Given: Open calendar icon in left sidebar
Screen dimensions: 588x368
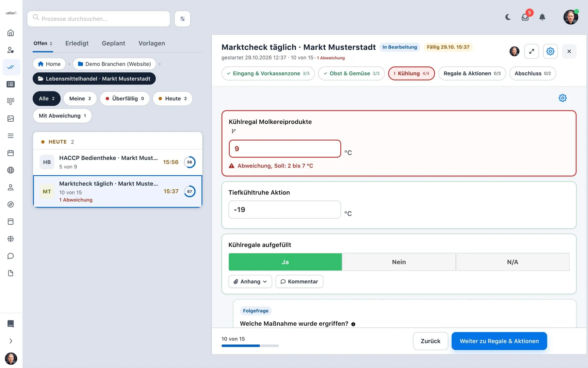Looking at the screenshot, I should click(x=11, y=153).
